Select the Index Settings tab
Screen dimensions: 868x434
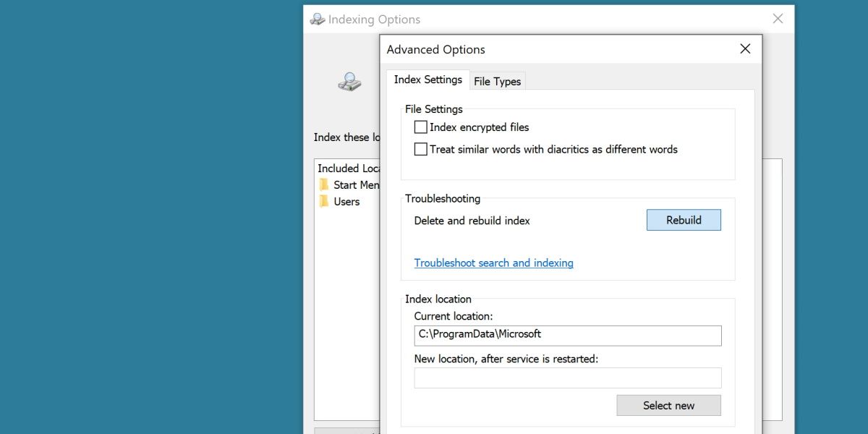click(x=427, y=80)
